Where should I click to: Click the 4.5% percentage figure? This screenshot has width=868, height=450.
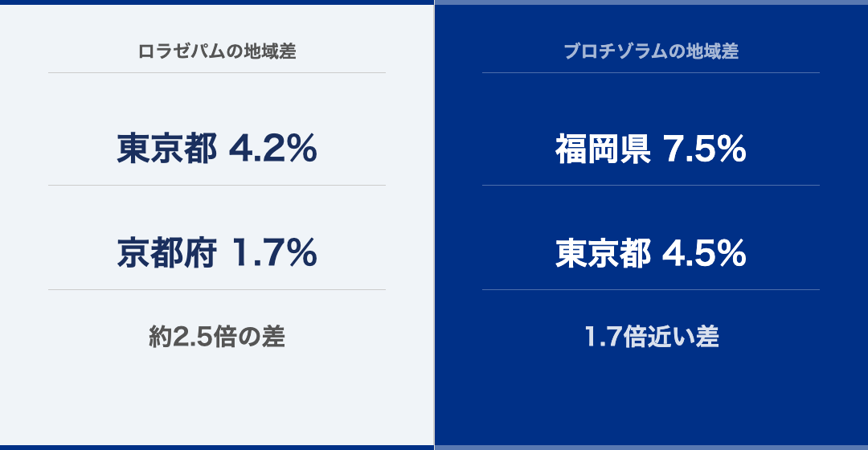(705, 253)
